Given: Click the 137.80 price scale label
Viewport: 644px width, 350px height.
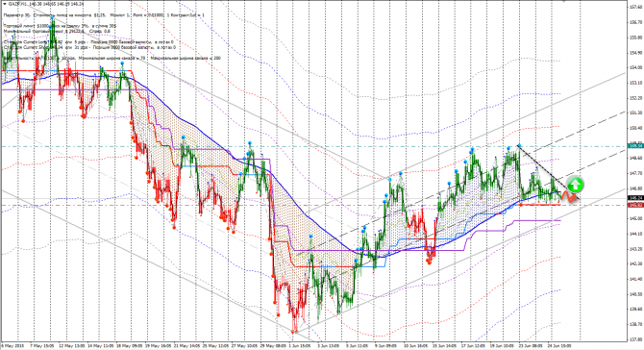Looking at the screenshot, I should (x=636, y=339).
